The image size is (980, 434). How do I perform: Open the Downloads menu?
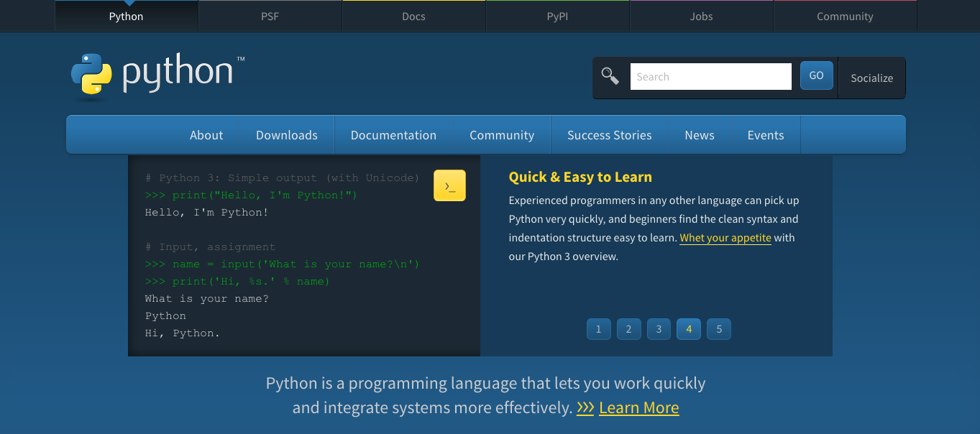click(286, 135)
